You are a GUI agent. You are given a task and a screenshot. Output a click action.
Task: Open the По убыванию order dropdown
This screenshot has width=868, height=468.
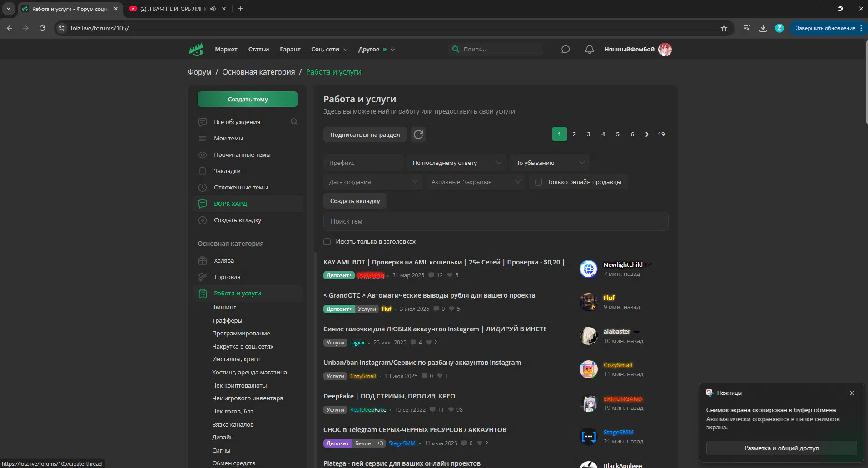[x=549, y=163]
